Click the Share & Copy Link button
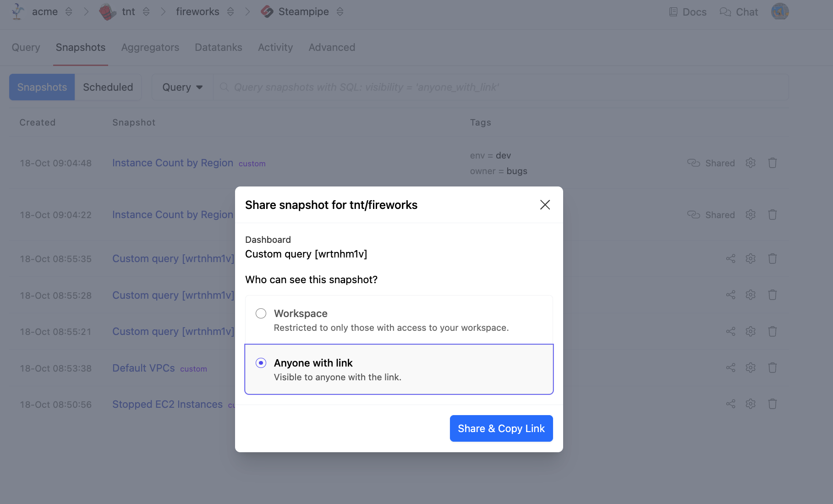The image size is (833, 504). point(501,428)
